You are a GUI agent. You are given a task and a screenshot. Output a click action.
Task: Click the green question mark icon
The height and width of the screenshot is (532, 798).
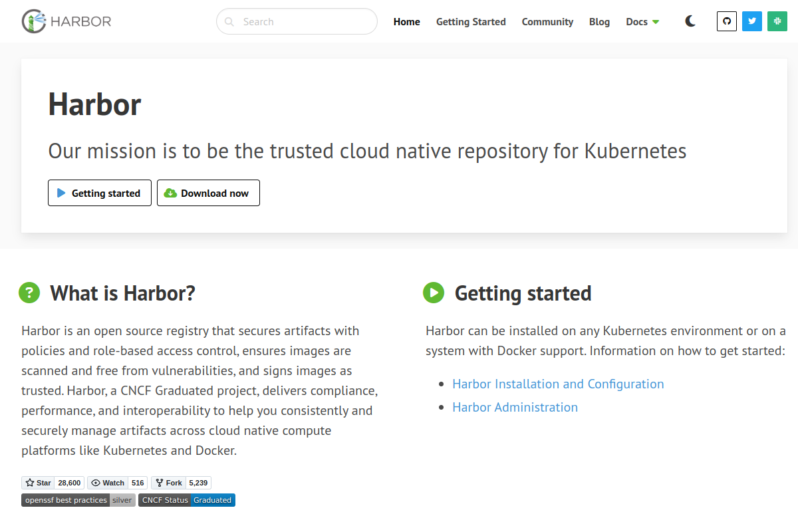(x=29, y=293)
